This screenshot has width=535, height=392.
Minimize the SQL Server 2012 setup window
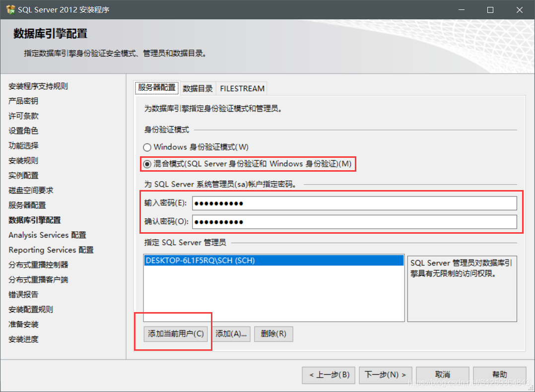point(462,10)
